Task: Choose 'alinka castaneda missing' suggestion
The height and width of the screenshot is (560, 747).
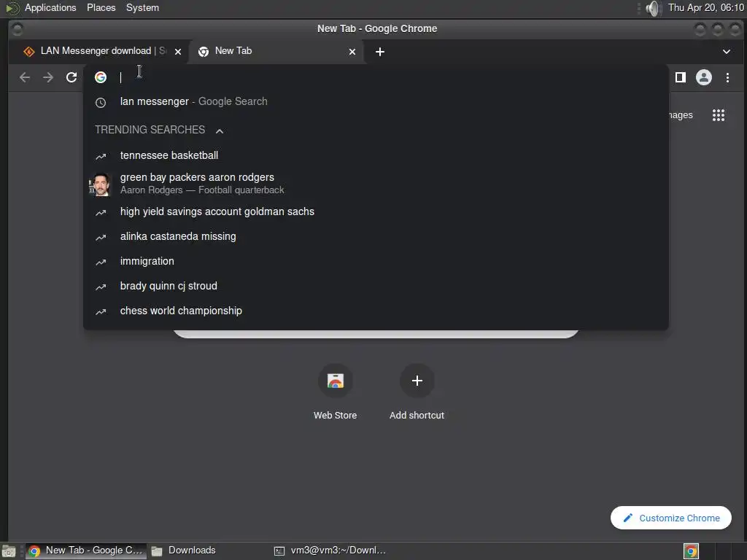Action: 376,236
